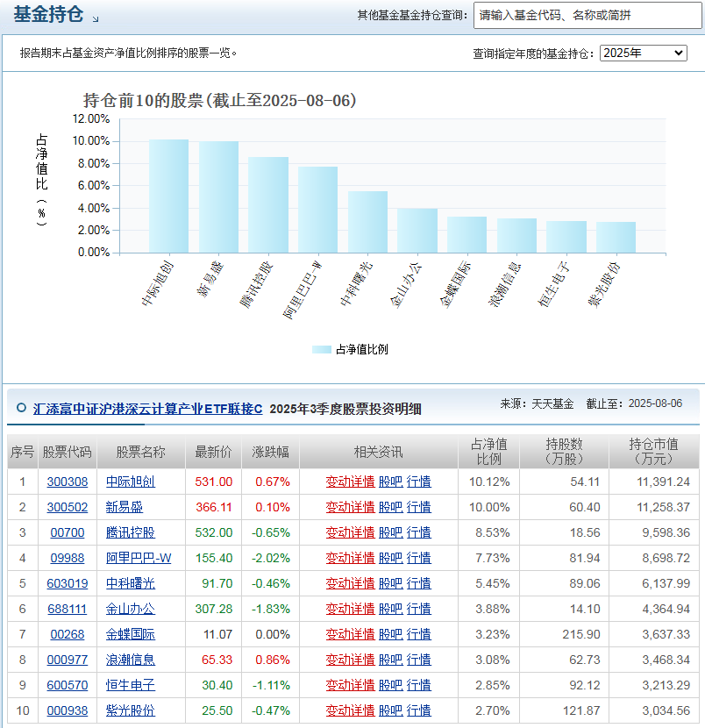
Task: Focus the fund code search input field
Action: click(x=586, y=16)
